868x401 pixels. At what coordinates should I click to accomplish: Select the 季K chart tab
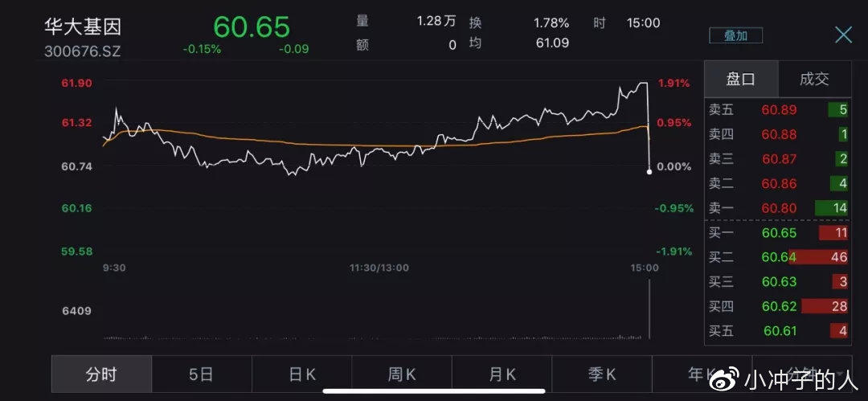602,374
